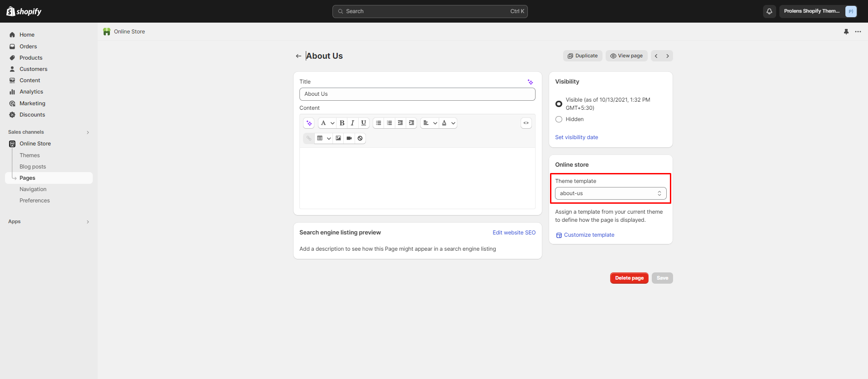The image size is (868, 379).
Task: Open the Theme template dropdown
Action: point(610,193)
